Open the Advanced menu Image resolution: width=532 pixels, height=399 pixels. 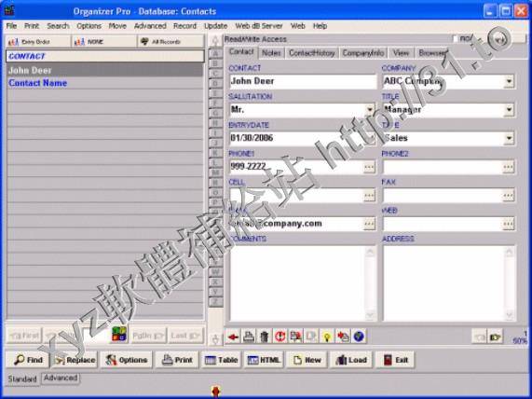pyautogui.click(x=150, y=26)
